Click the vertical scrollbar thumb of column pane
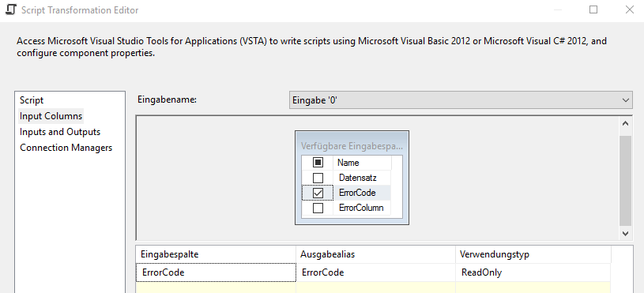Screen dimensions: 644x293 coord(625,181)
